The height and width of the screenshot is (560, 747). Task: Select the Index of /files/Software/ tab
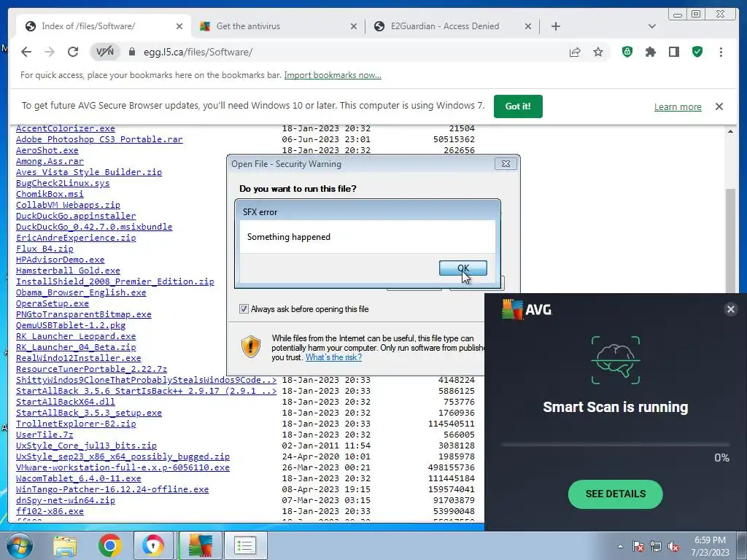104,26
